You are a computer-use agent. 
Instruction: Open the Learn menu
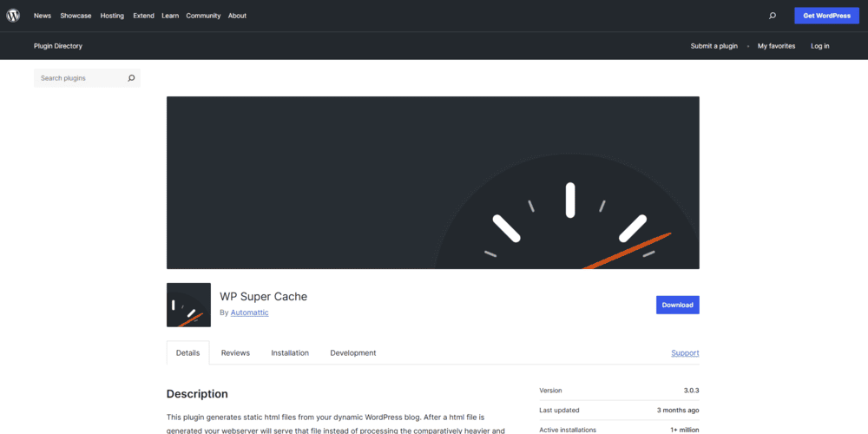coord(170,16)
